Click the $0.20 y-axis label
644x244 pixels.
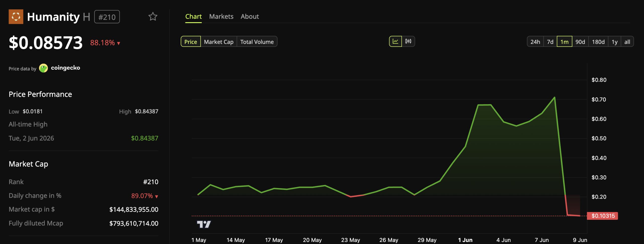pos(599,197)
